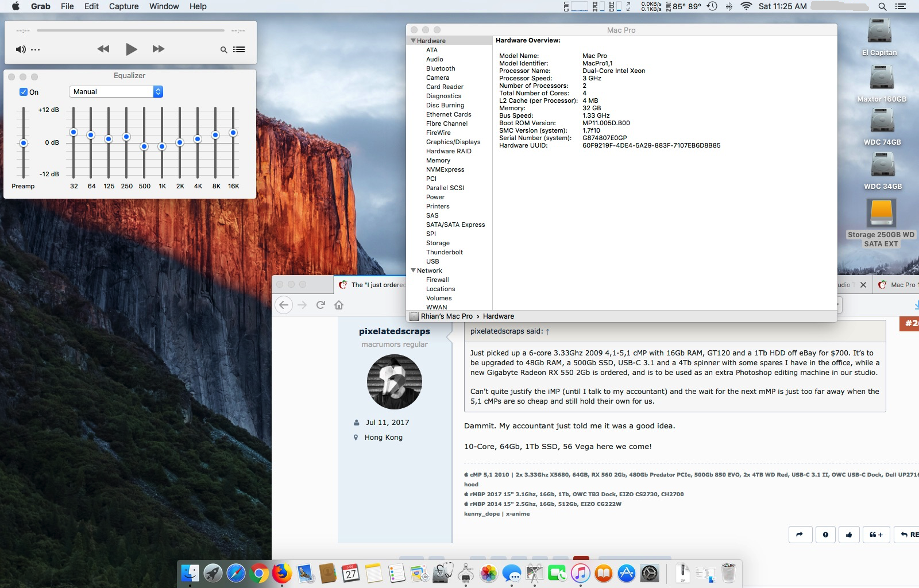This screenshot has width=919, height=588.
Task: Select Graphics/Displays in the sidebar
Action: point(453,142)
